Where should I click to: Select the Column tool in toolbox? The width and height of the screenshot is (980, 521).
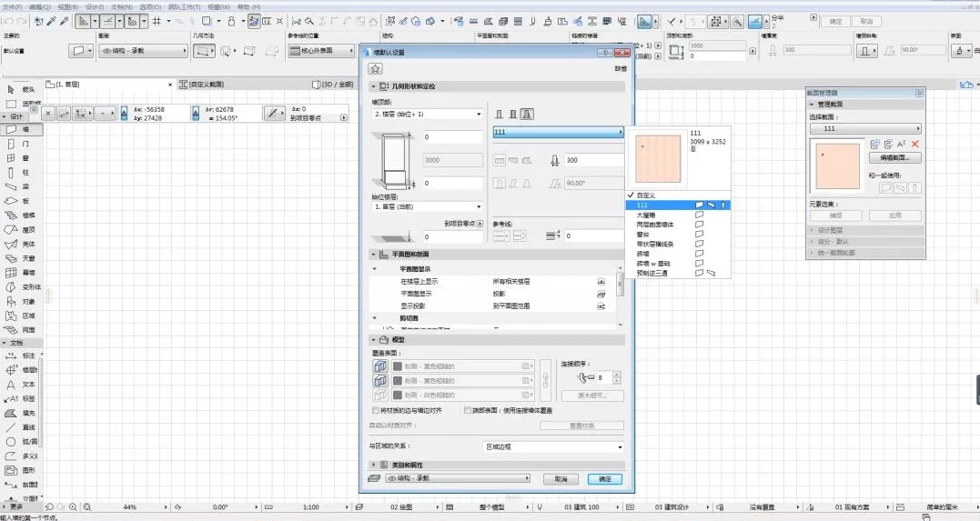(x=21, y=173)
